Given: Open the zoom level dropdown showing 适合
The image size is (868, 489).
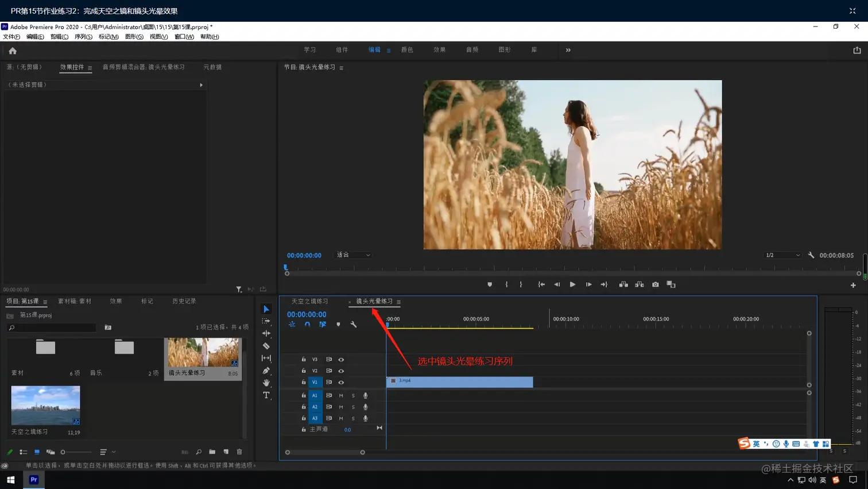Looking at the screenshot, I should coord(353,255).
